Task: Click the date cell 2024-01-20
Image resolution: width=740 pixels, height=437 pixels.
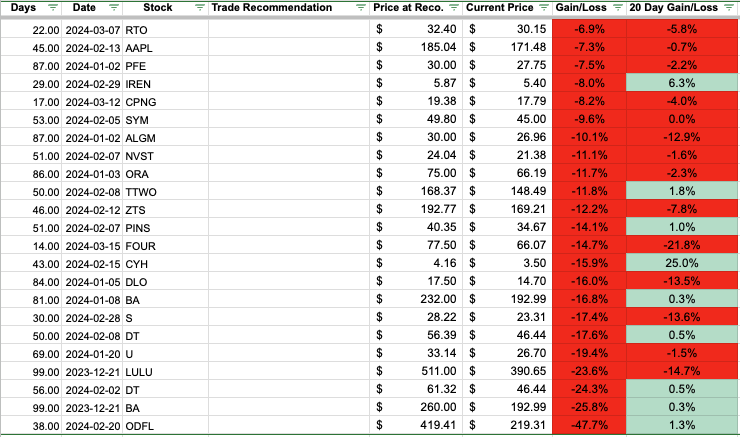Action: pyautogui.click(x=92, y=354)
